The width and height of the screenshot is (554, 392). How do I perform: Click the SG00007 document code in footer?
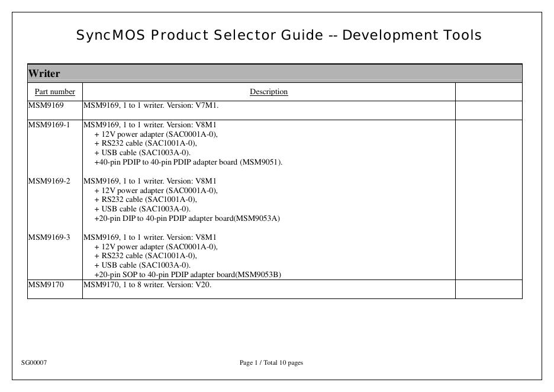[34, 362]
